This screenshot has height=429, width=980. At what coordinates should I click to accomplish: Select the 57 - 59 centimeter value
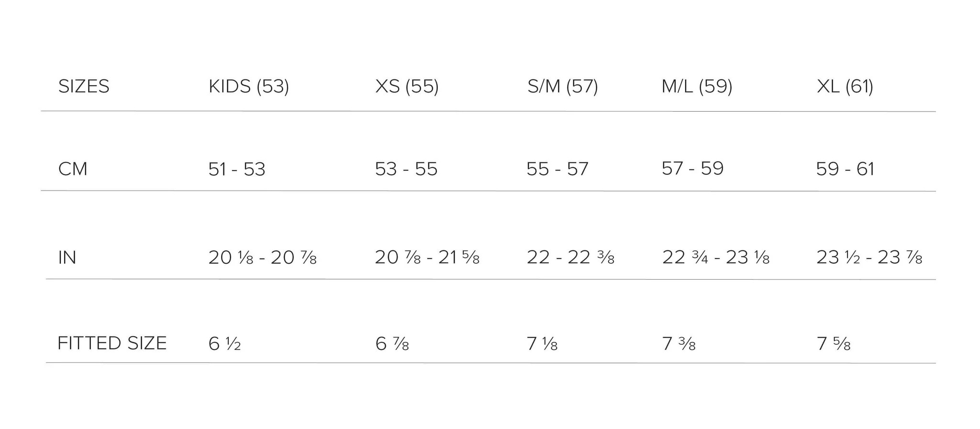(692, 169)
